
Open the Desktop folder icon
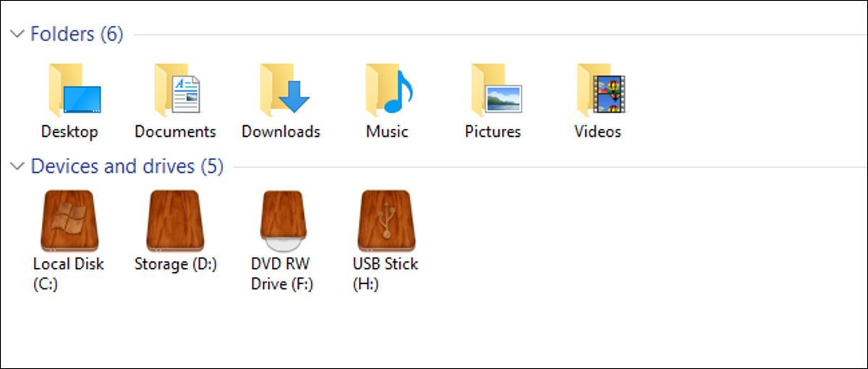(x=74, y=90)
